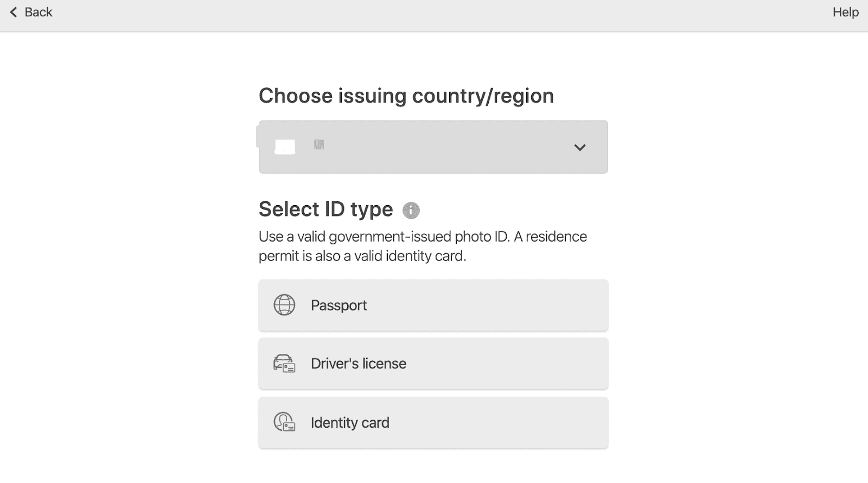Click the empty middle of the top header bar

pos(434,15)
